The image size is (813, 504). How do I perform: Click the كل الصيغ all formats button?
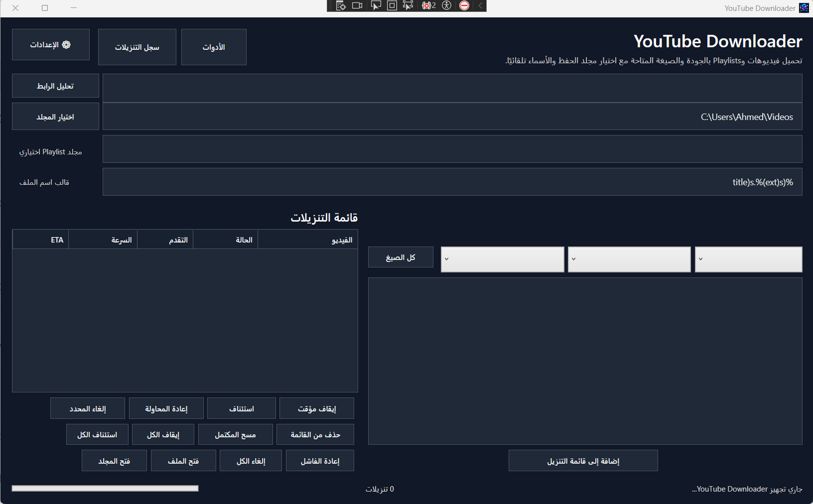[401, 257]
